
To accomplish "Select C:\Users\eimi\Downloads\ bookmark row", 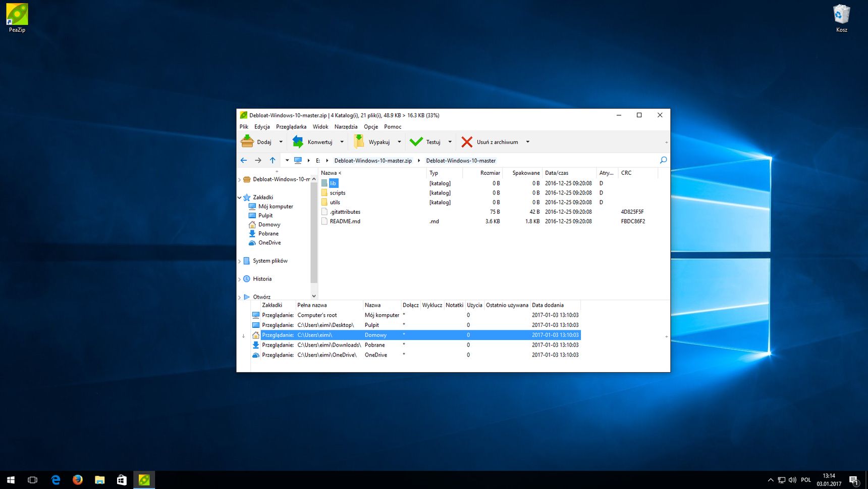I will [x=415, y=345].
